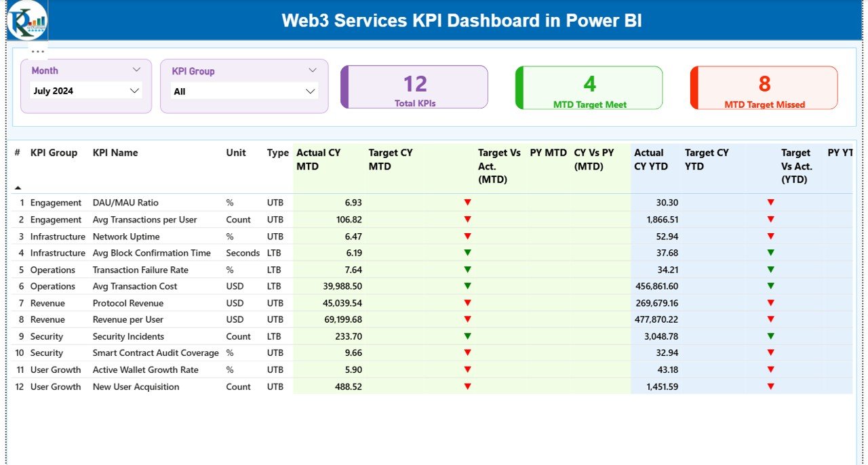Click the green MTD indicator for Avg Block Confirmation Time
The width and height of the screenshot is (868, 465).
[x=467, y=253]
